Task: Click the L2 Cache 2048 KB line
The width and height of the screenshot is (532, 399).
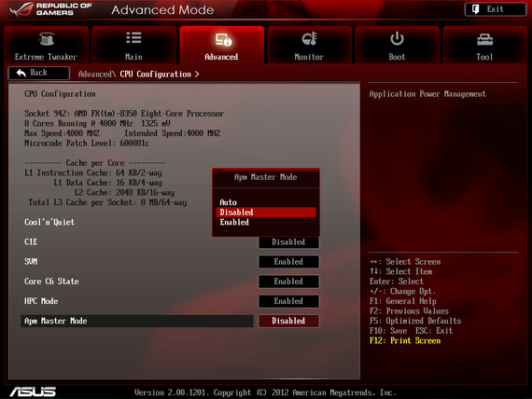Action: coord(124,192)
